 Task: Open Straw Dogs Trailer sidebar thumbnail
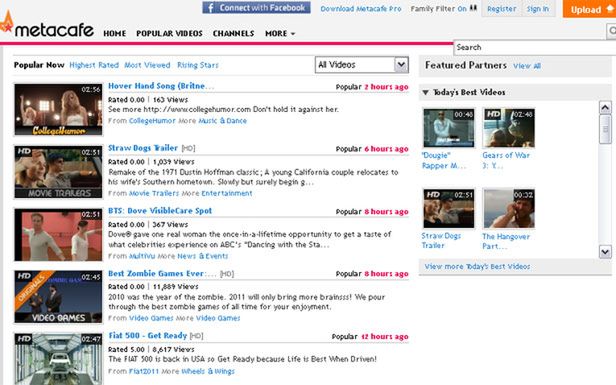(449, 208)
